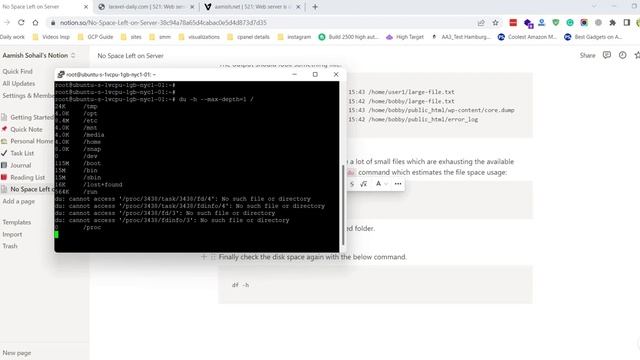The image size is (640, 360).
Task: Click 'Add a page' in sidebar
Action: click(x=19, y=202)
